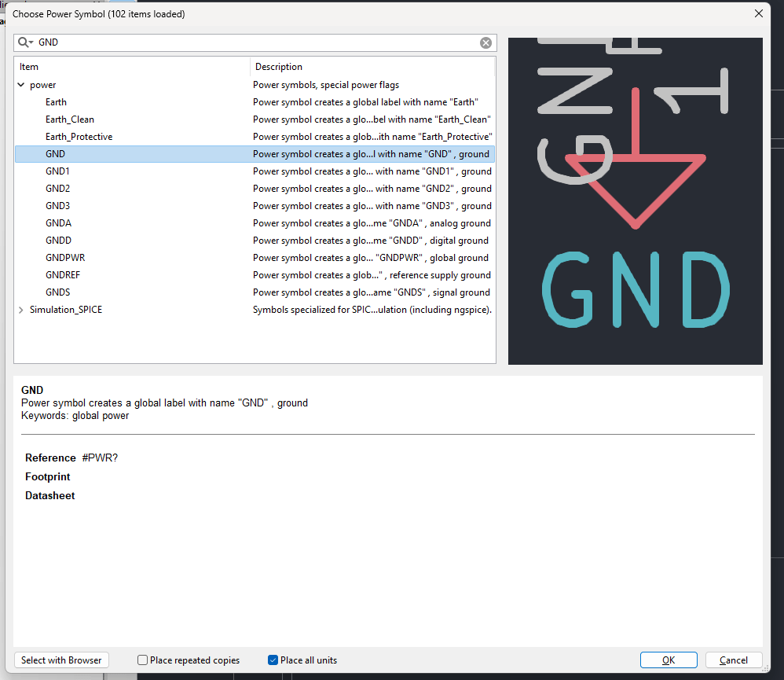Expand the Simulation_SPICE library
Viewport: 784px width, 680px height.
(x=21, y=310)
